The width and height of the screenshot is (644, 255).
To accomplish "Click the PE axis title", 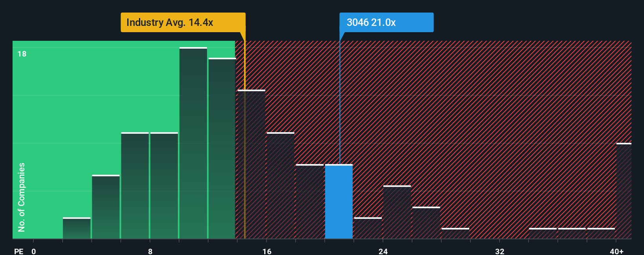I will (18, 251).
